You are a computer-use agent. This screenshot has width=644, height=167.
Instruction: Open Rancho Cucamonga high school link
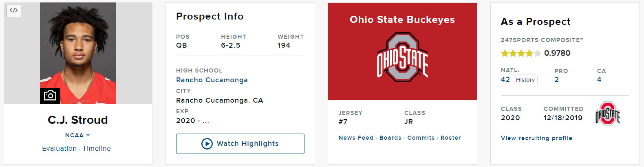coord(212,80)
